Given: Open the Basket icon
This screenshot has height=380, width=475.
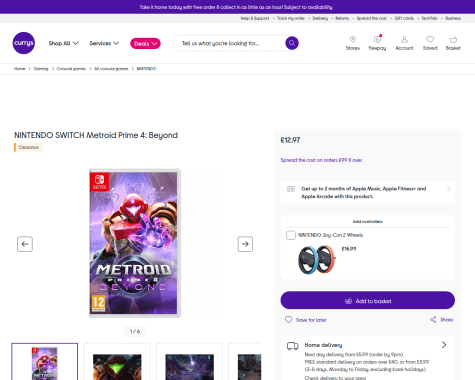Looking at the screenshot, I should coord(453,43).
